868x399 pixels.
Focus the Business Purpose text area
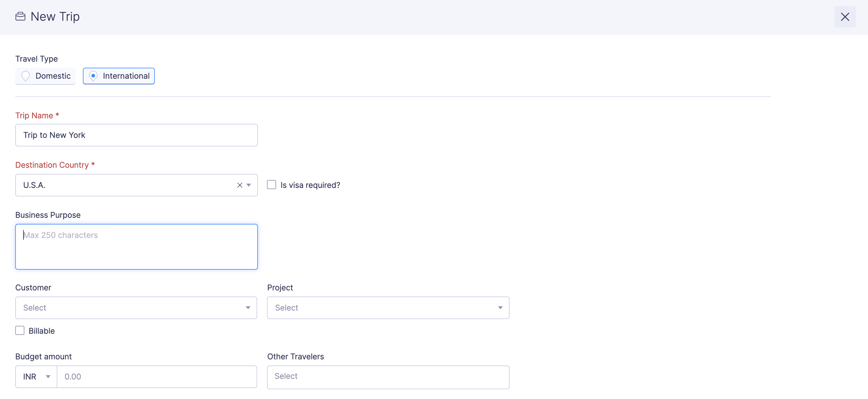coord(136,247)
